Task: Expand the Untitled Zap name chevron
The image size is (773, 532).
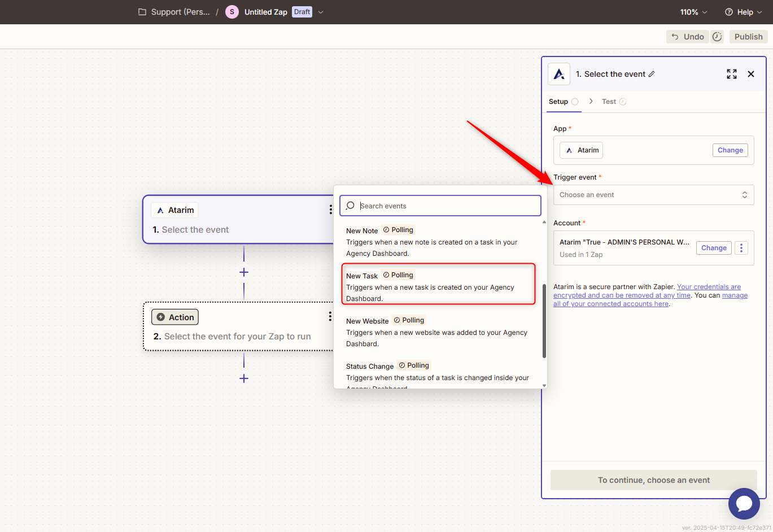Action: 321,12
